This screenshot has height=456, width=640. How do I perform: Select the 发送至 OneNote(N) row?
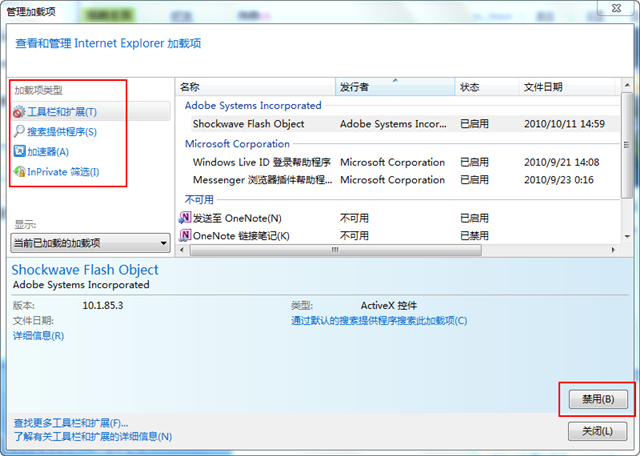click(398, 218)
